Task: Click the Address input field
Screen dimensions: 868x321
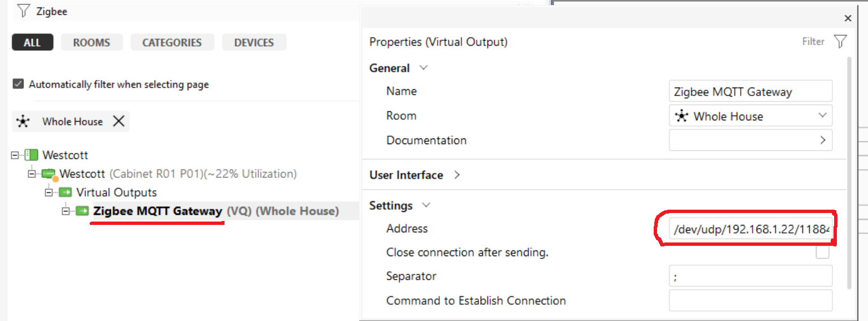Action: click(750, 229)
